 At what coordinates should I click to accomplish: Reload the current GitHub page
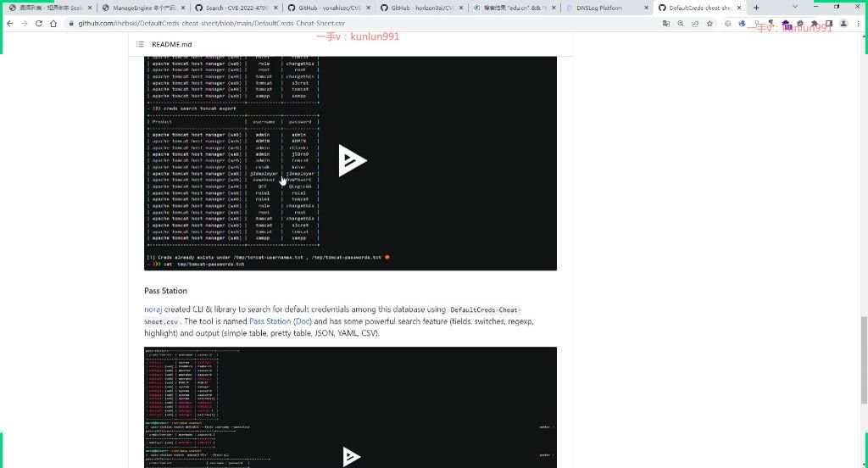39,23
